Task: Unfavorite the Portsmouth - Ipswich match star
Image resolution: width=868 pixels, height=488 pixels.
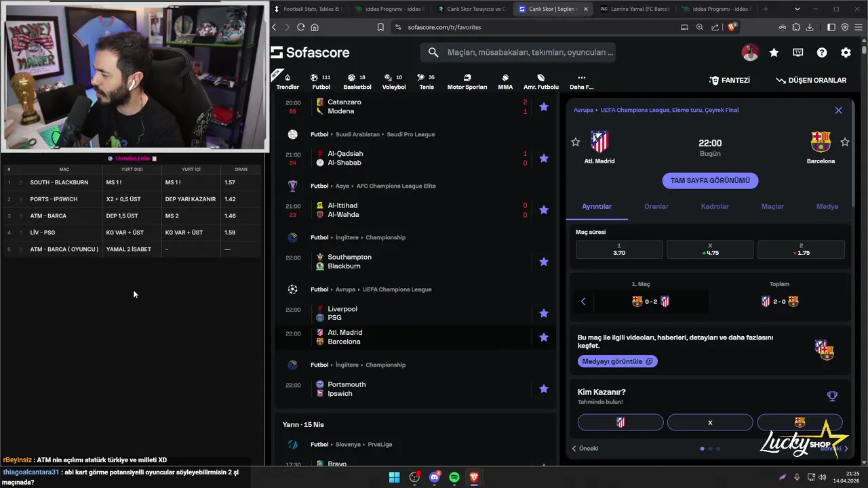Action: coord(544,388)
